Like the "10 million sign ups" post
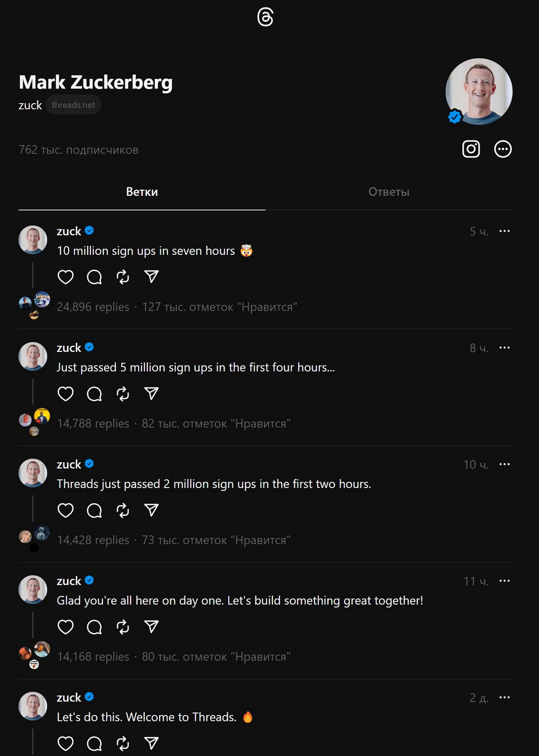 (x=66, y=277)
